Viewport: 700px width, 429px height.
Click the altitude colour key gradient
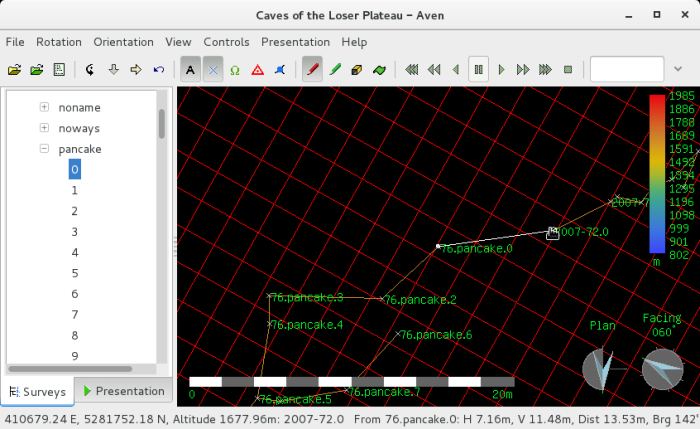tap(657, 174)
